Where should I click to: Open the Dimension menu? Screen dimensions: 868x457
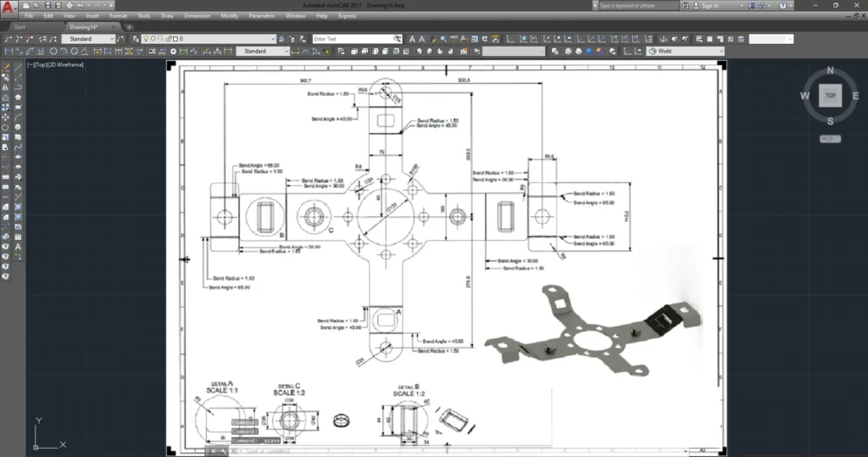click(197, 16)
